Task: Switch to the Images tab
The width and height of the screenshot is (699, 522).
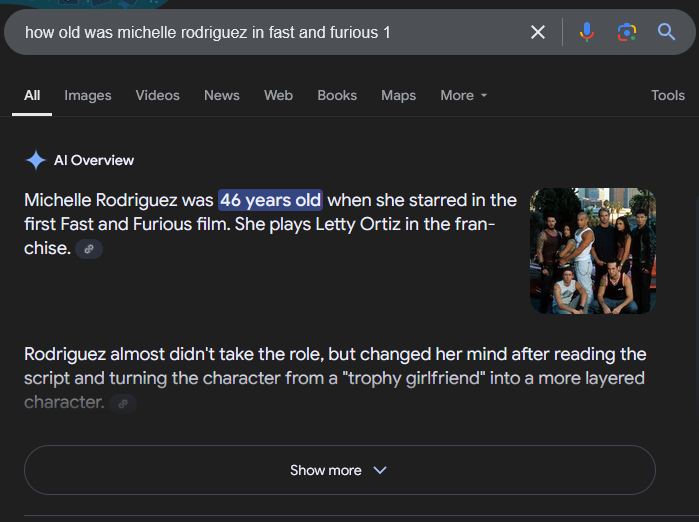Action: pos(88,95)
